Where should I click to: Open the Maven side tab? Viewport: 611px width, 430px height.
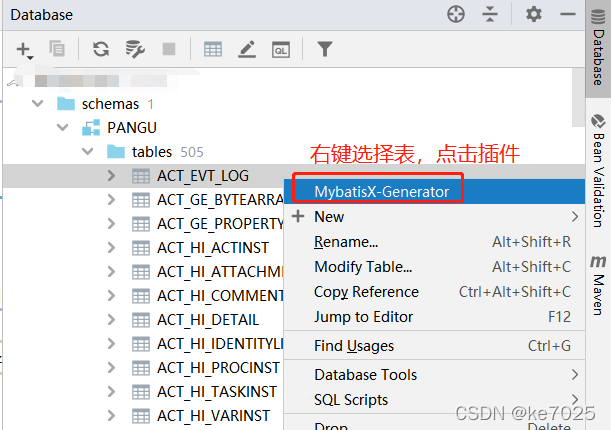pos(598,286)
